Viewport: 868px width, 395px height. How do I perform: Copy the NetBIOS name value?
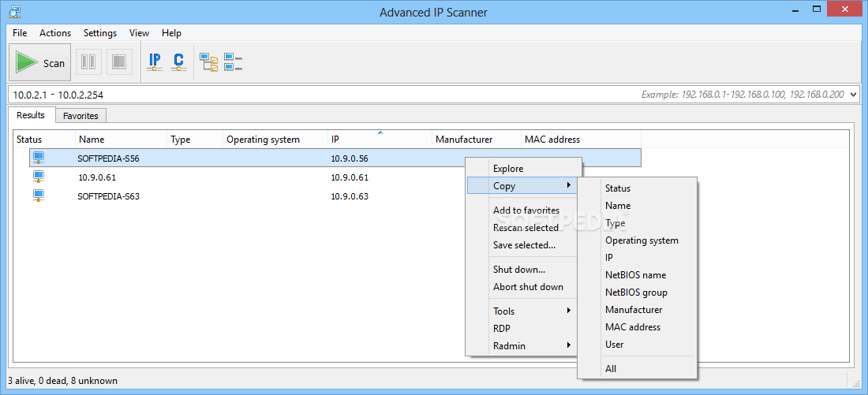(x=637, y=275)
